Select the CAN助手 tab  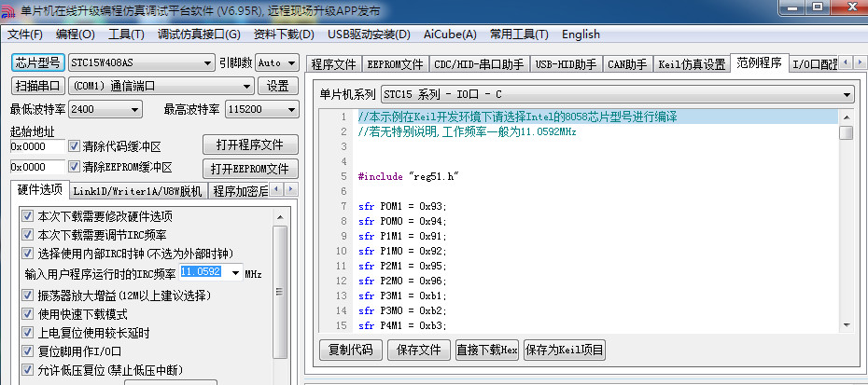click(x=627, y=64)
